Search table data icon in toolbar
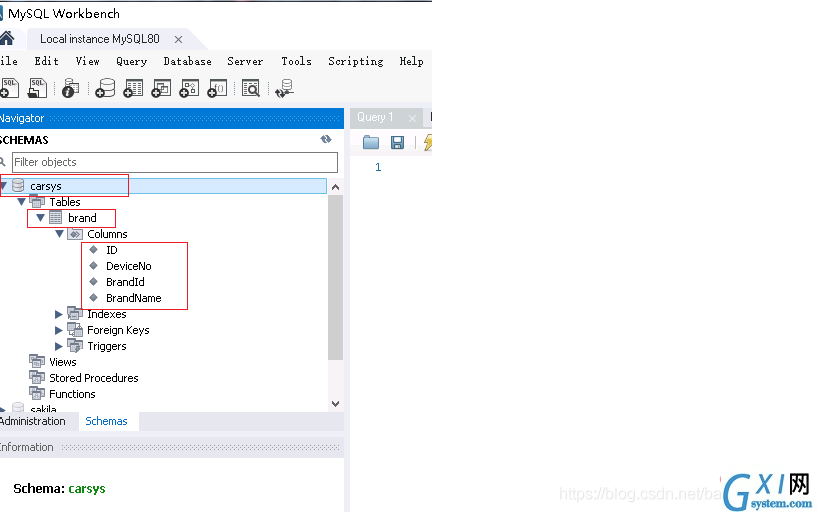The width and height of the screenshot is (819, 512). 251,88
